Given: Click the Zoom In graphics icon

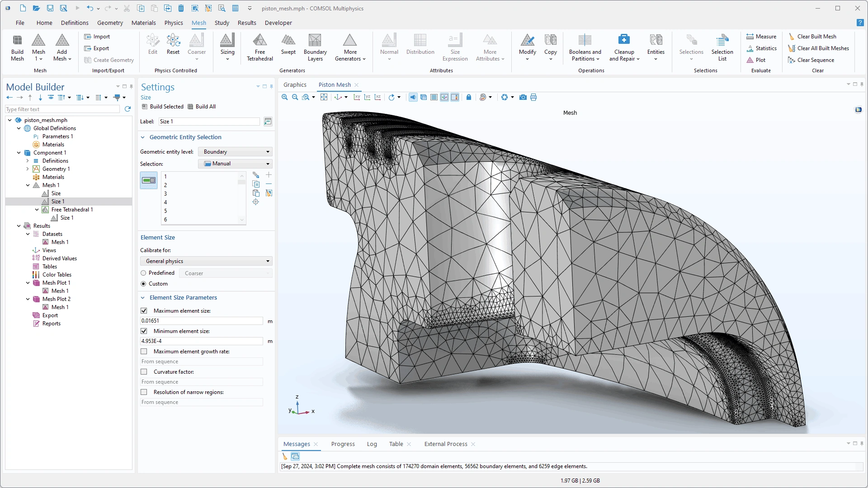Looking at the screenshot, I should click(284, 97).
